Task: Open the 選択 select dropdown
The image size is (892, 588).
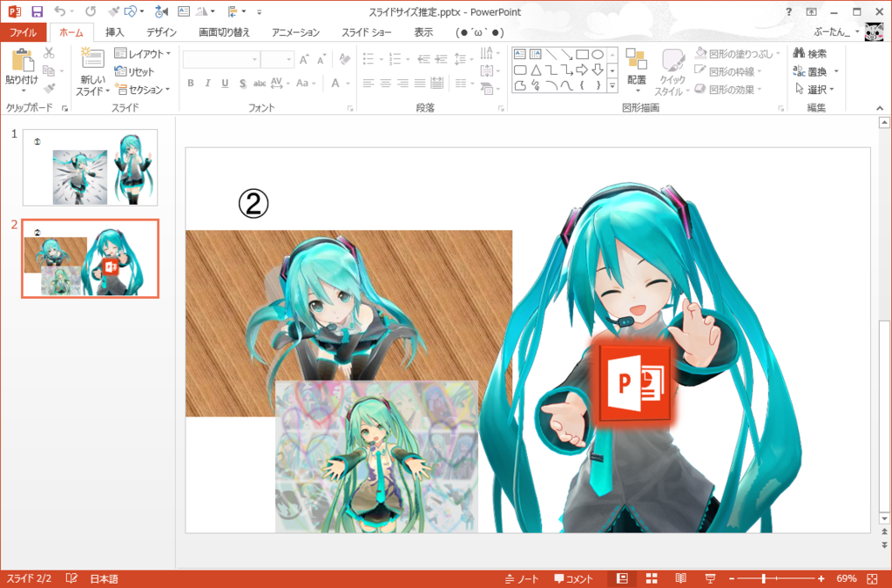Action: point(814,89)
